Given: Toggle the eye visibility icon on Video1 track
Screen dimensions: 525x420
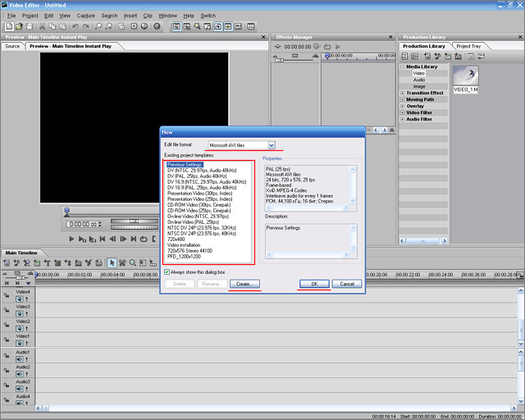Looking at the screenshot, I should (x=20, y=344).
